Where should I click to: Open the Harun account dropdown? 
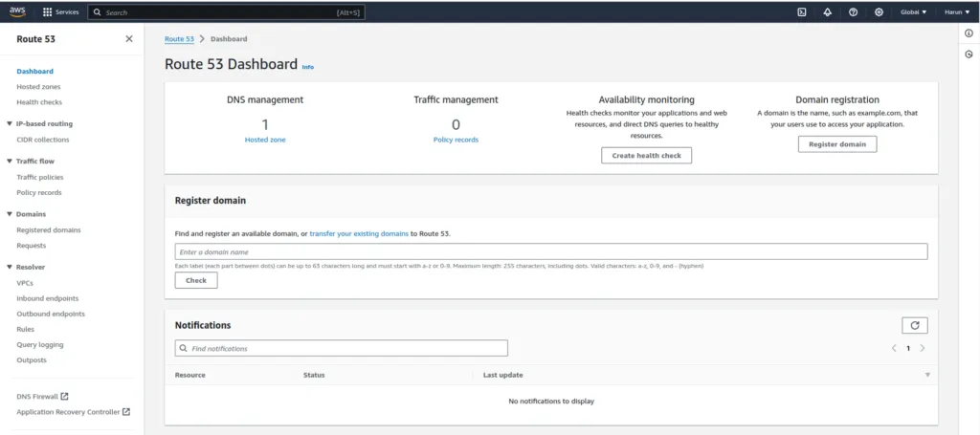pos(957,11)
